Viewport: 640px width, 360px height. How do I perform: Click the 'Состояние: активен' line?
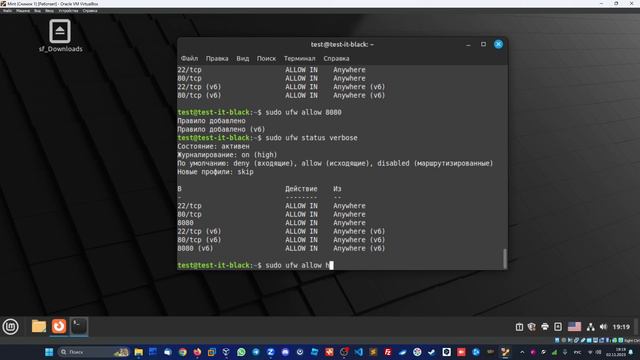[213, 146]
